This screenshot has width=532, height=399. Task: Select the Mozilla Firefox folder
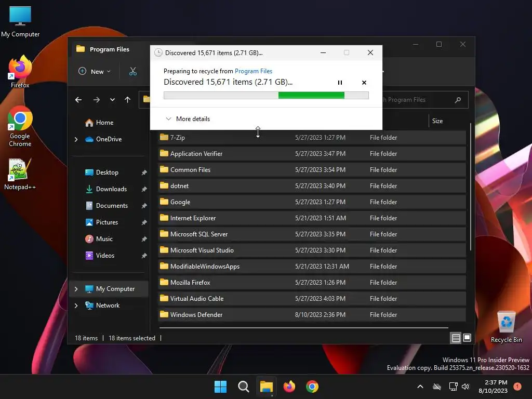pyautogui.click(x=312, y=283)
